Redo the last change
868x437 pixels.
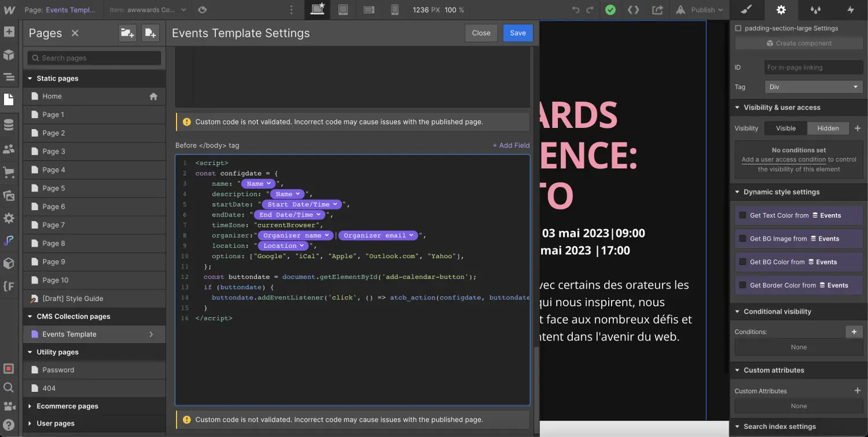click(590, 10)
